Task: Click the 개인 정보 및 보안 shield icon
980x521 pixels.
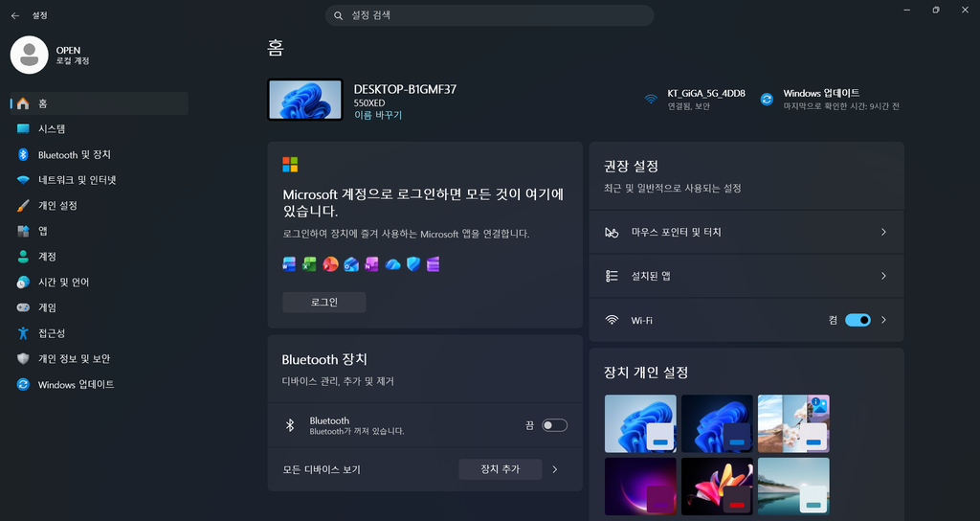Action: (23, 359)
